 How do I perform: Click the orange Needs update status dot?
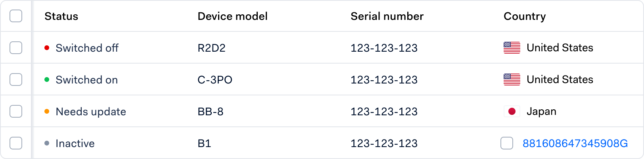point(47,111)
